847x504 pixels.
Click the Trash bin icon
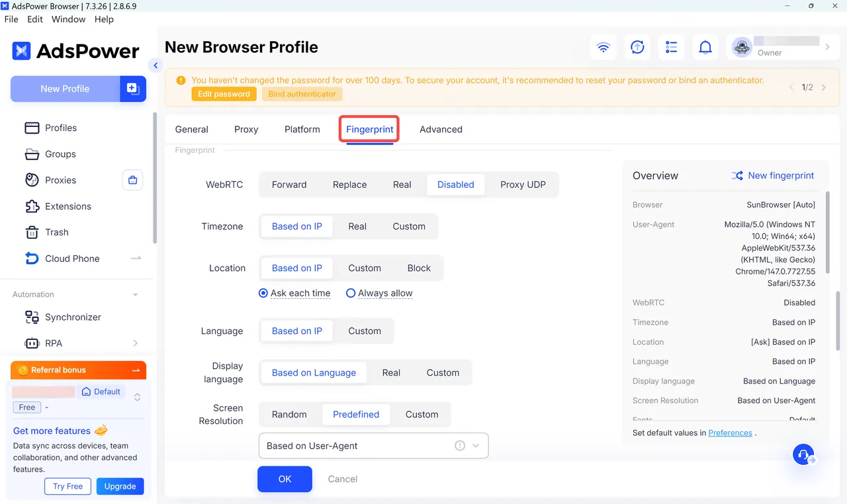(x=32, y=232)
